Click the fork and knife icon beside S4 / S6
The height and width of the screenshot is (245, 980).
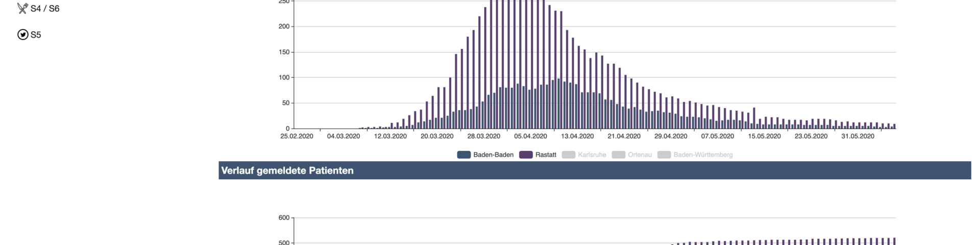22,8
